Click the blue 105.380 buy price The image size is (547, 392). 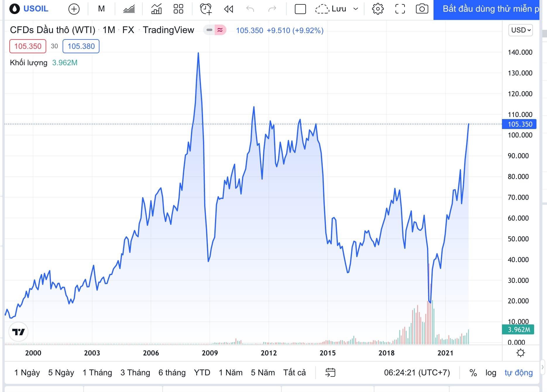coord(81,46)
